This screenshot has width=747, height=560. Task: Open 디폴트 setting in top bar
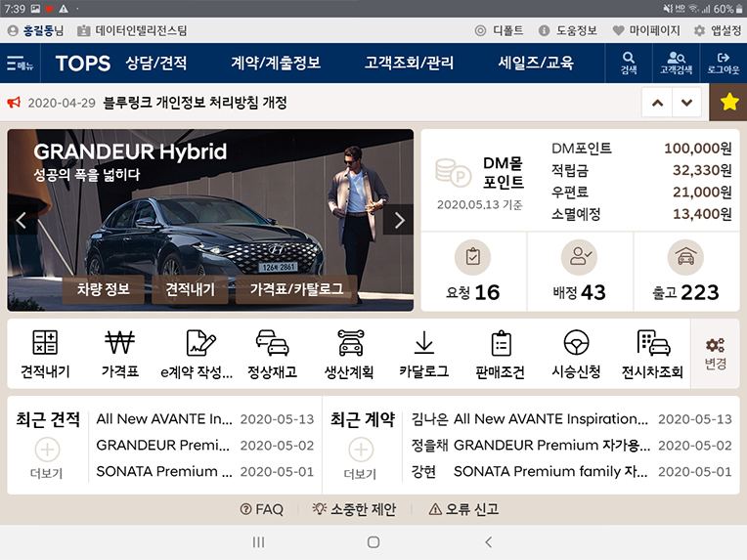pyautogui.click(x=499, y=30)
